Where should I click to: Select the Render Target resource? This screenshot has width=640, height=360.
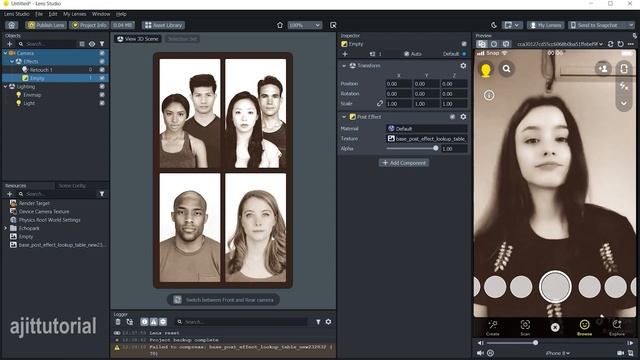(34, 203)
